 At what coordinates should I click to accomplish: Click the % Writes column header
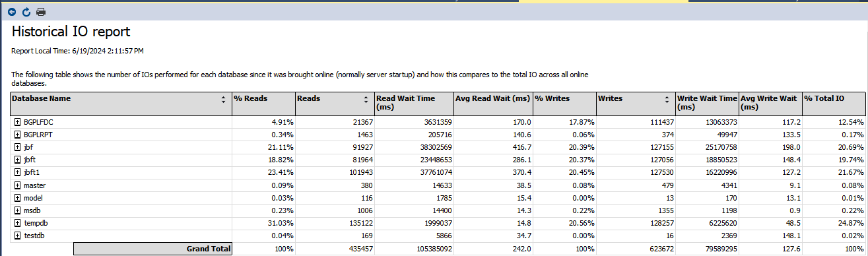point(564,104)
